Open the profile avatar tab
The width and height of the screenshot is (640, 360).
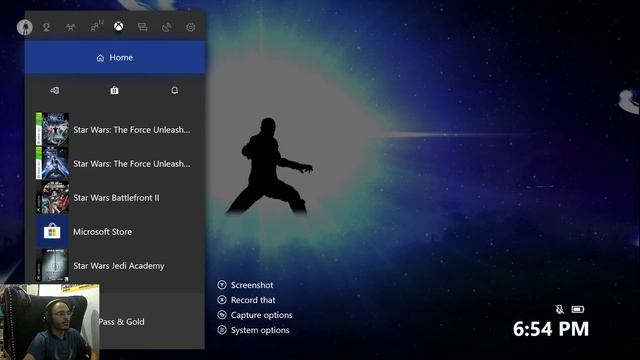click(x=24, y=27)
